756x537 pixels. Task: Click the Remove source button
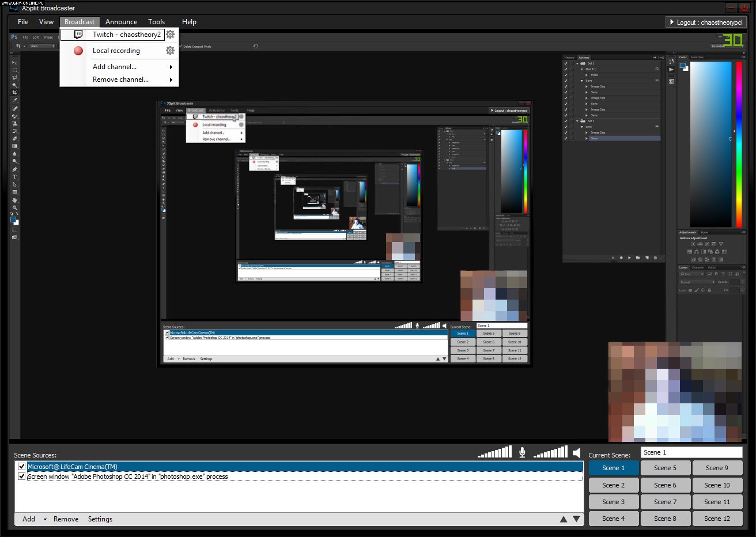tap(66, 519)
